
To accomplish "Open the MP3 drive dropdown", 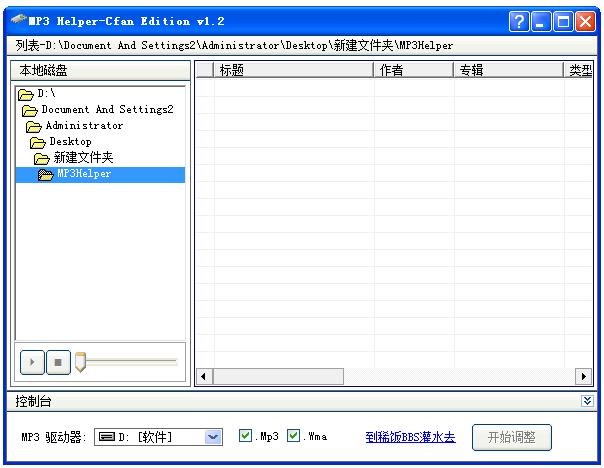I will pos(213,437).
